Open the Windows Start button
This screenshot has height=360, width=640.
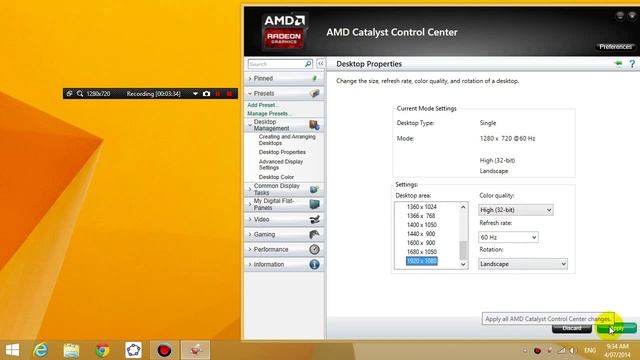point(12,350)
